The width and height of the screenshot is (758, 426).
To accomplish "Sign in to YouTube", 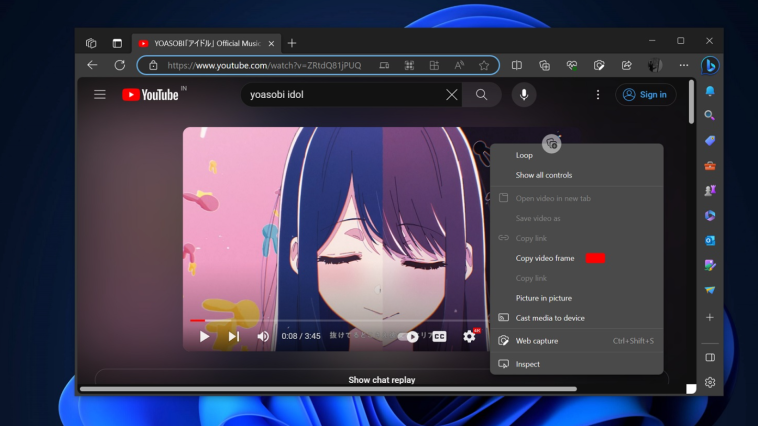I will pos(645,94).
